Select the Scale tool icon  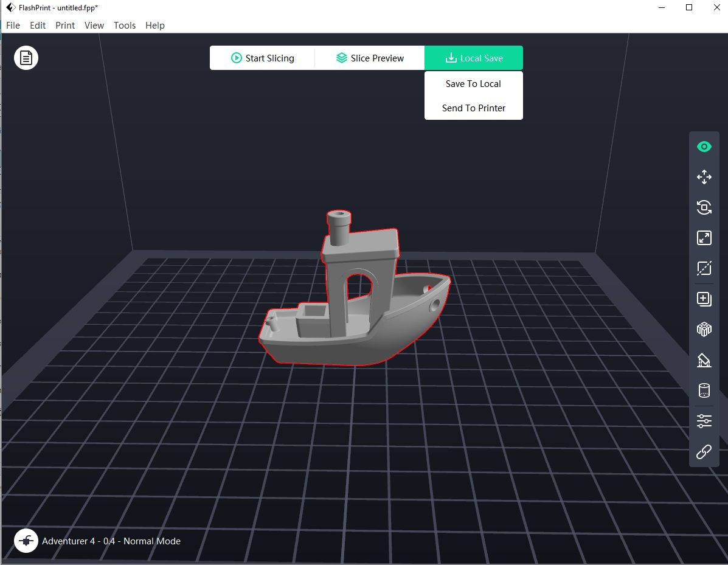click(704, 238)
